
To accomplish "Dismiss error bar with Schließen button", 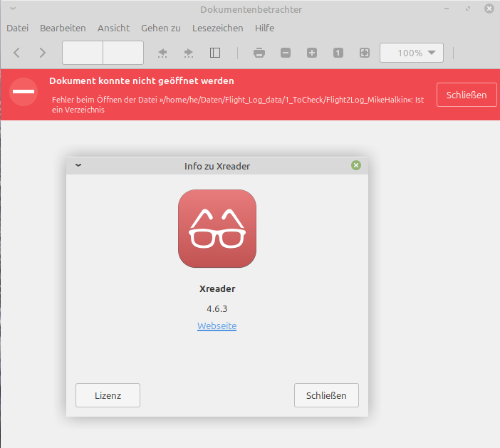I will pyautogui.click(x=466, y=95).
